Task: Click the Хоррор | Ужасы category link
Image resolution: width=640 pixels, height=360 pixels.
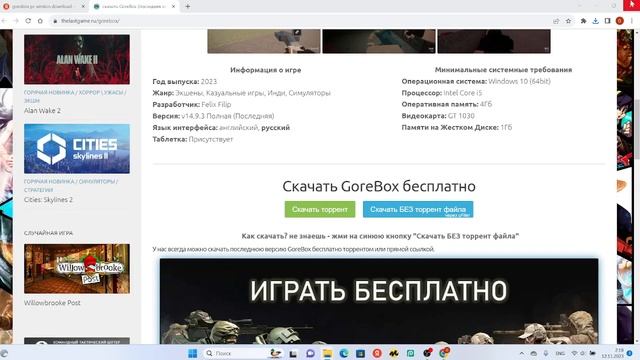Action: (101, 93)
